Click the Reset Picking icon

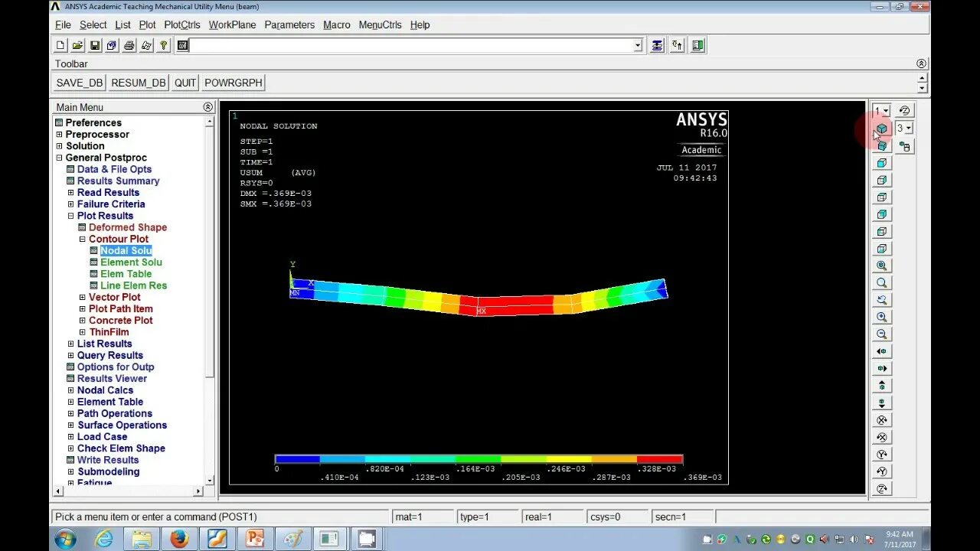point(678,46)
